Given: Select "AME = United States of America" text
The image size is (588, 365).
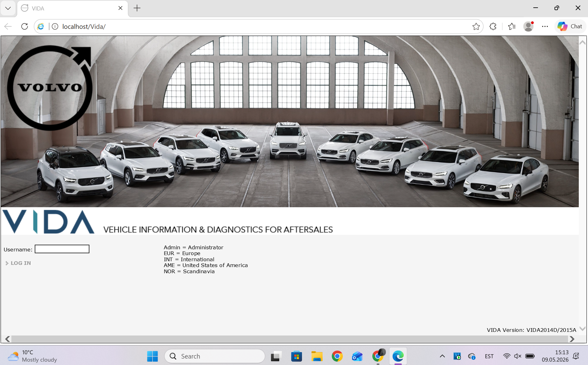Looking at the screenshot, I should 206,265.
